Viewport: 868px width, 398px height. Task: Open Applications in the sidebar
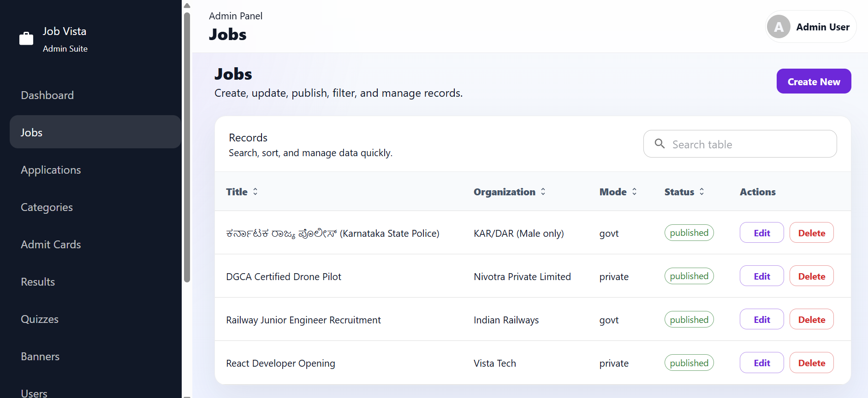tap(95, 170)
